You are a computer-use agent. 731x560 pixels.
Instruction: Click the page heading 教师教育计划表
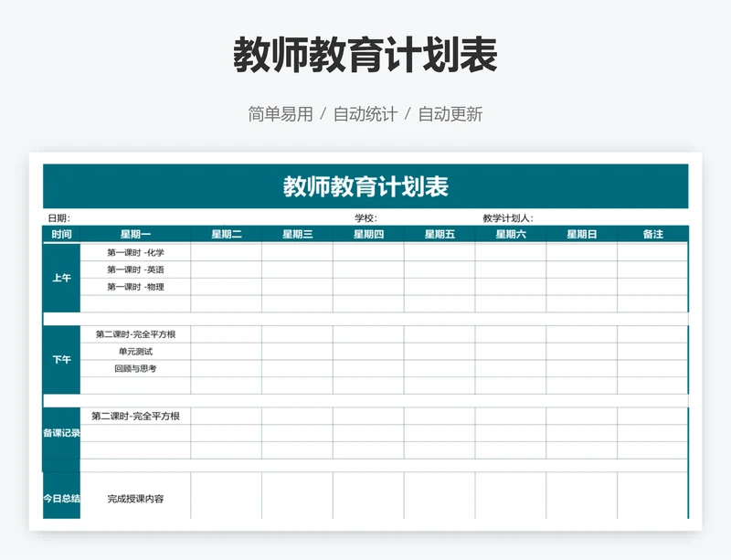click(x=365, y=55)
